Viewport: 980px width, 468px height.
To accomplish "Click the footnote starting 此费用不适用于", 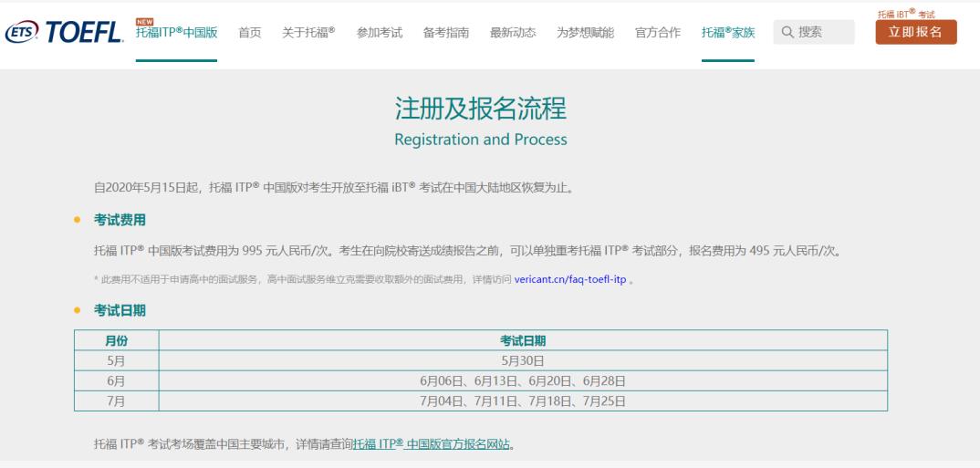I will (x=364, y=279).
